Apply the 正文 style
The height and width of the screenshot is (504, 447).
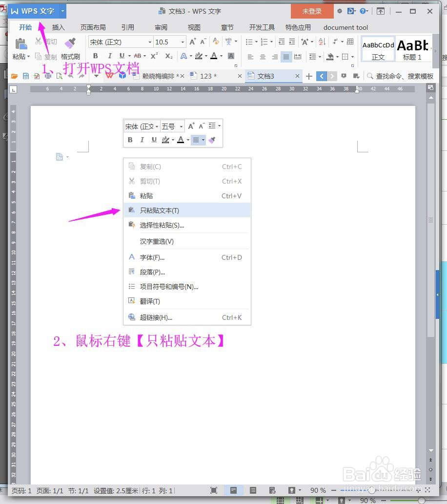click(378, 49)
